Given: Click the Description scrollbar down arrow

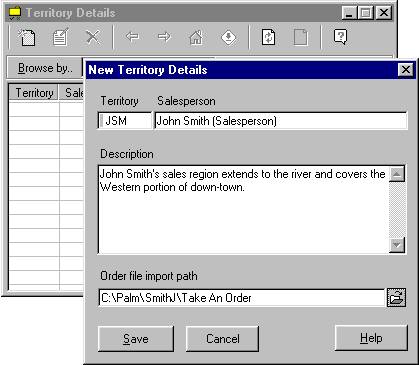Looking at the screenshot, I should tap(397, 245).
